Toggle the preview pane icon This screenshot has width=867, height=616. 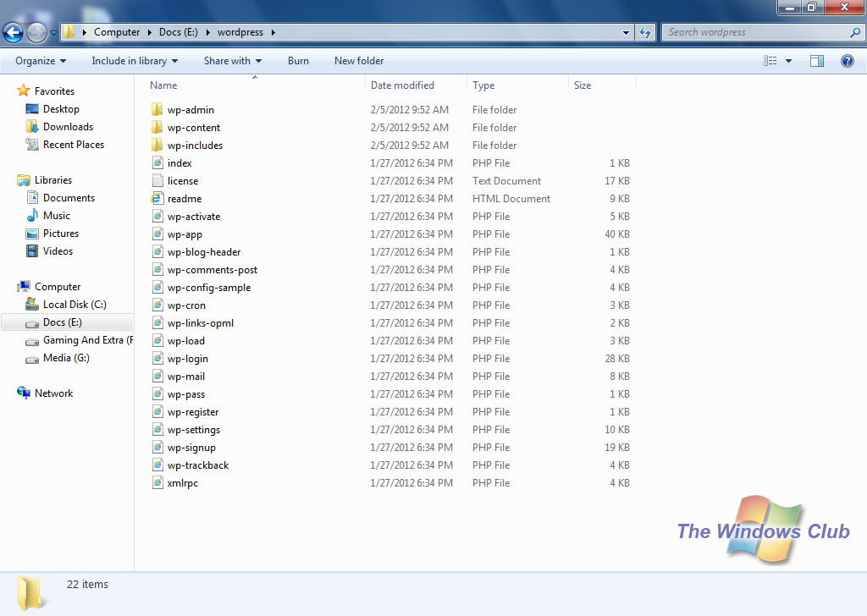pos(817,61)
